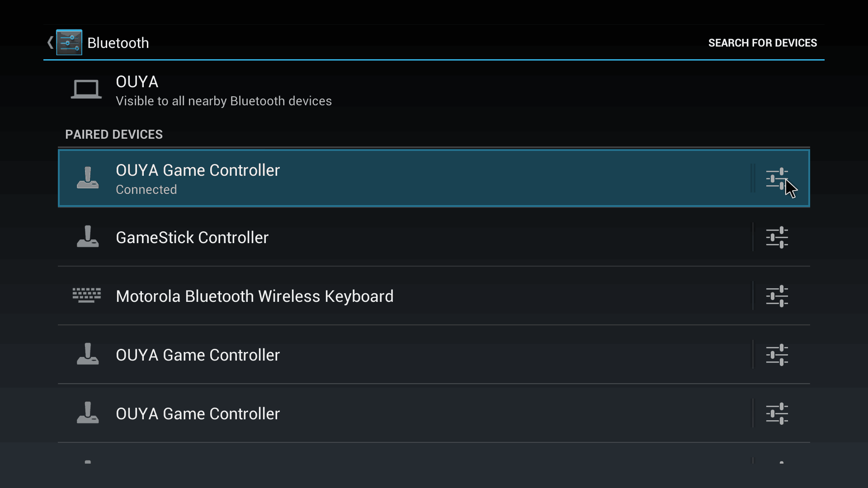
Task: Click the keyboard icon for Motorola keyboard
Action: 87,295
